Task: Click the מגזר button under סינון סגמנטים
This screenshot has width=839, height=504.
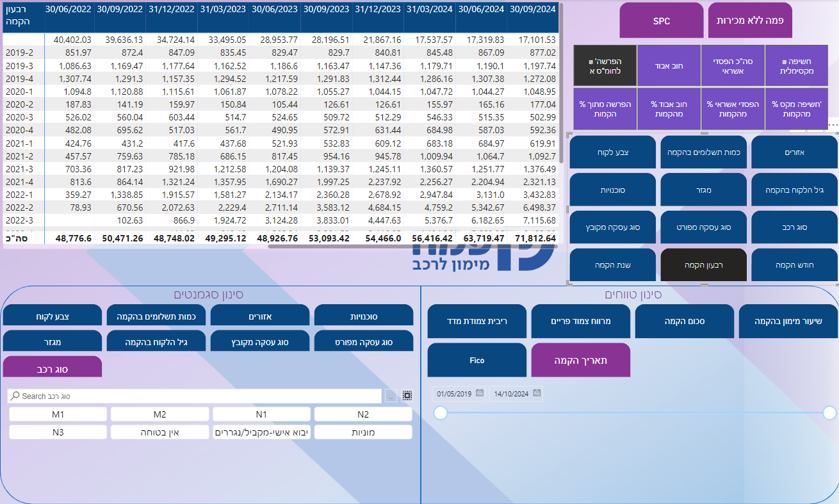Action: tap(53, 341)
